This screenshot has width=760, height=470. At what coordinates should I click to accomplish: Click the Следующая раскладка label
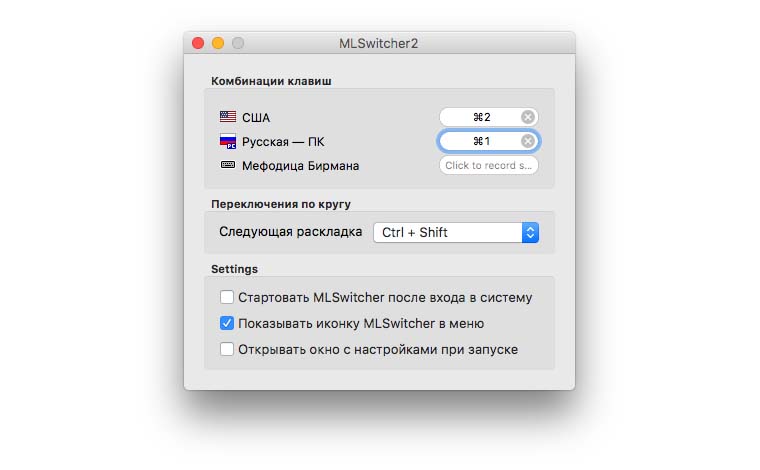[x=290, y=232]
